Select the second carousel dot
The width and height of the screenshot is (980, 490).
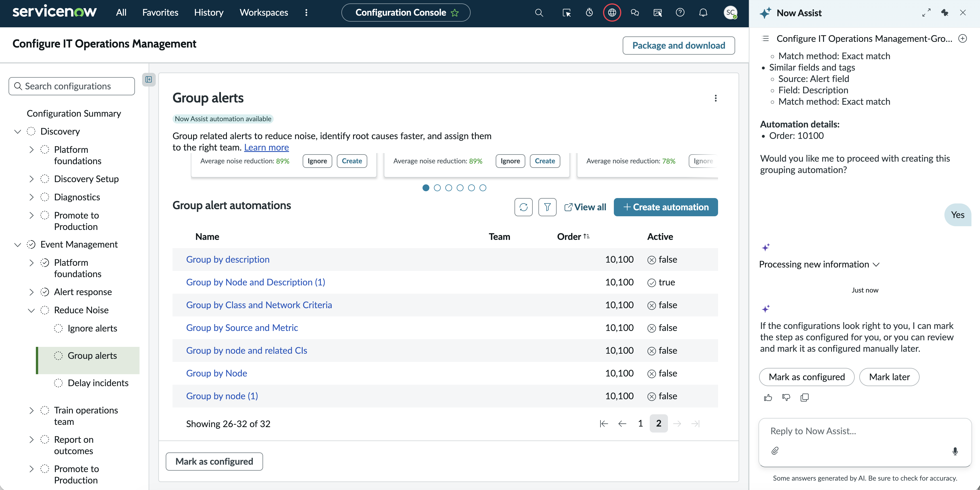point(437,188)
